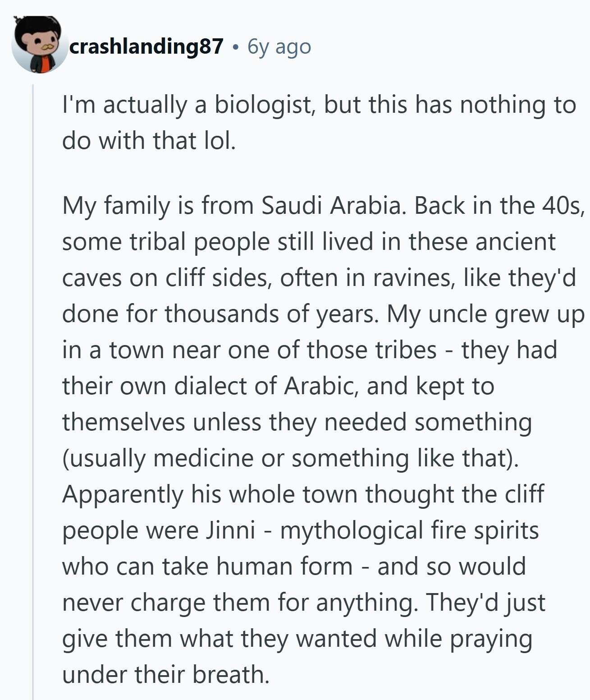
Task: Click the word "Apparently" in the comment
Action: click(x=123, y=494)
